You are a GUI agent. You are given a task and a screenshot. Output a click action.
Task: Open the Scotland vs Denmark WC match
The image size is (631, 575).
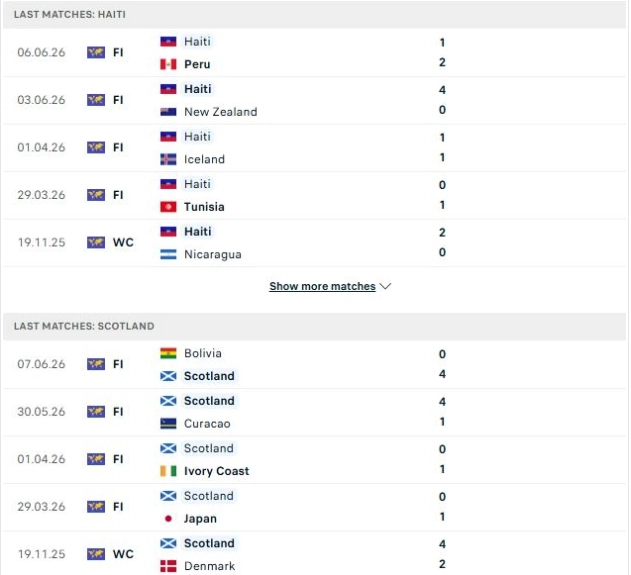click(x=314, y=554)
